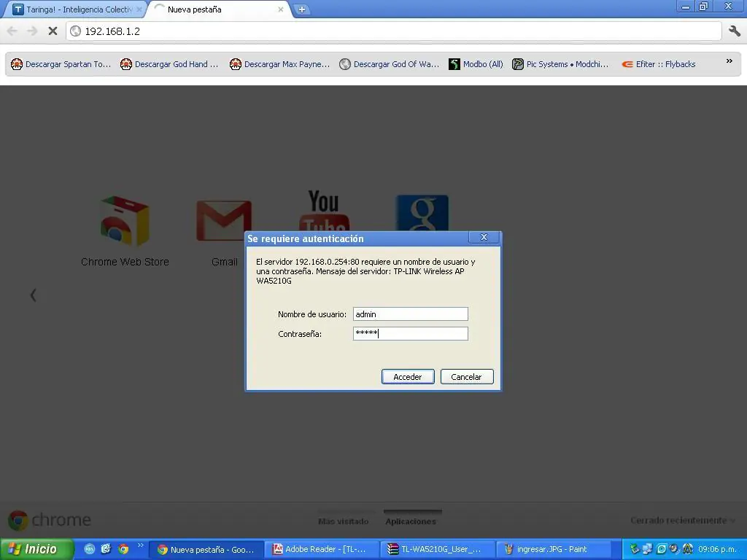The width and height of the screenshot is (747, 560).
Task: Open the YouTube app icon
Action: (324, 212)
